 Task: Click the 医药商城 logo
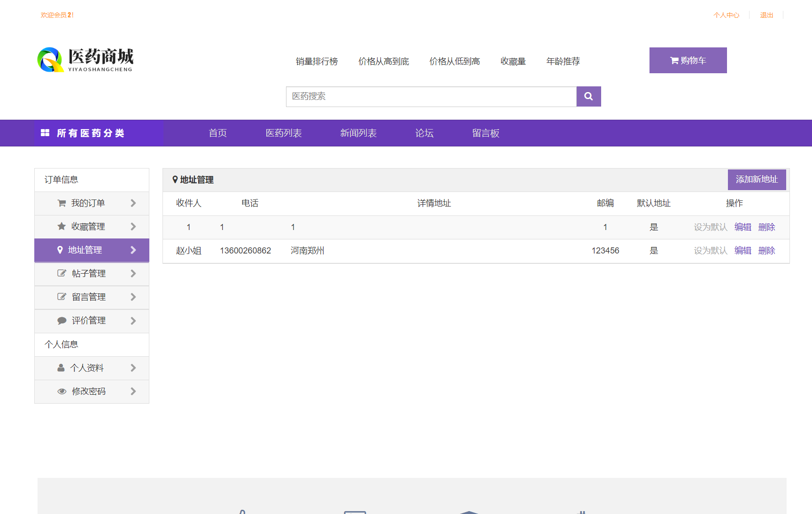pyautogui.click(x=85, y=60)
